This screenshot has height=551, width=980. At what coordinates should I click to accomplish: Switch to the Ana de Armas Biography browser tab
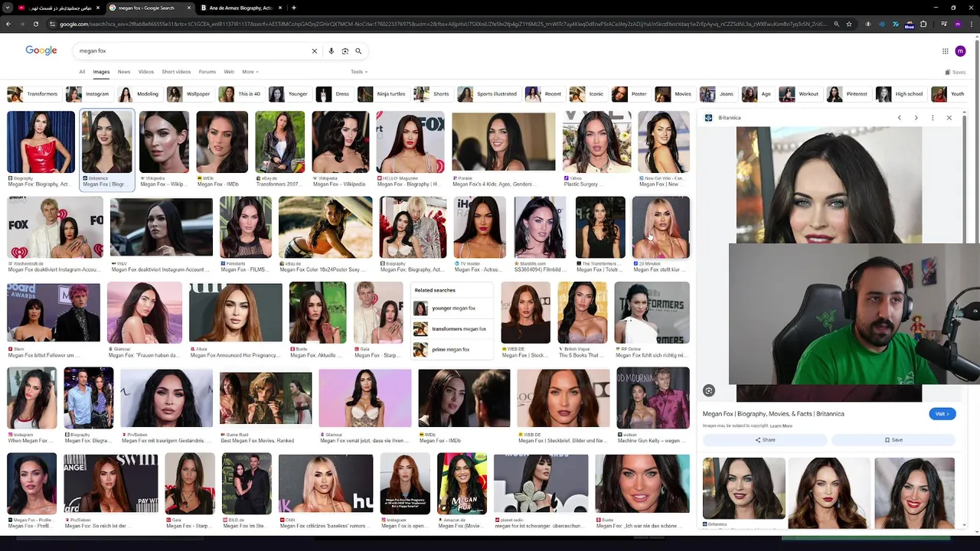(x=240, y=8)
